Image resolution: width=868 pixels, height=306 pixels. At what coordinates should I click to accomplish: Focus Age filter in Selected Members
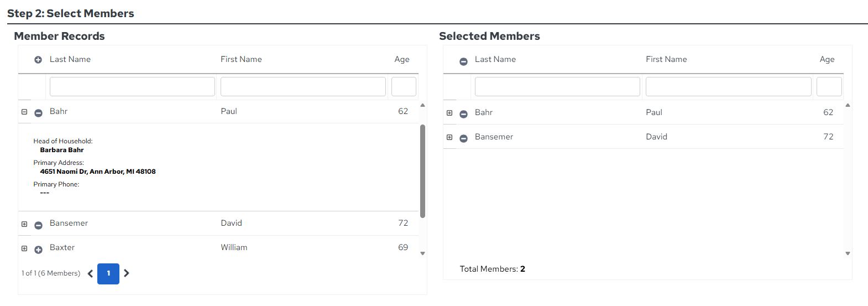(829, 87)
